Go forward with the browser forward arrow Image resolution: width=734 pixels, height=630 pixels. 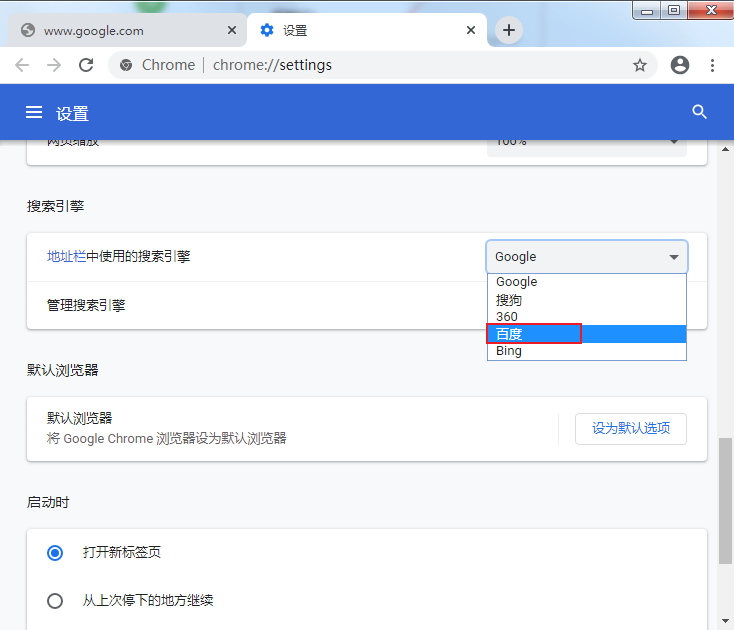pyautogui.click(x=54, y=65)
